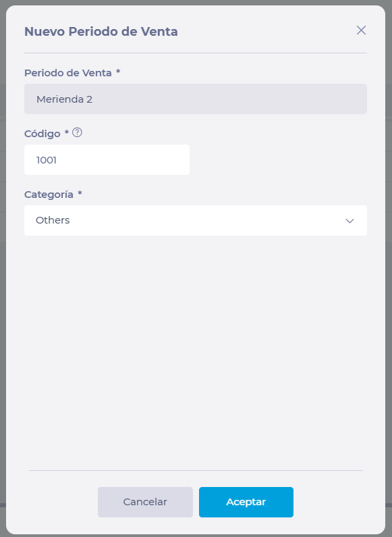The image size is (392, 537).
Task: Click the Cancelar button
Action: coord(145,502)
